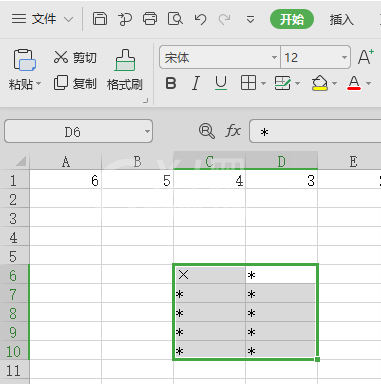The image size is (381, 384).
Task: Apply yellow fill color
Action: tap(320, 83)
